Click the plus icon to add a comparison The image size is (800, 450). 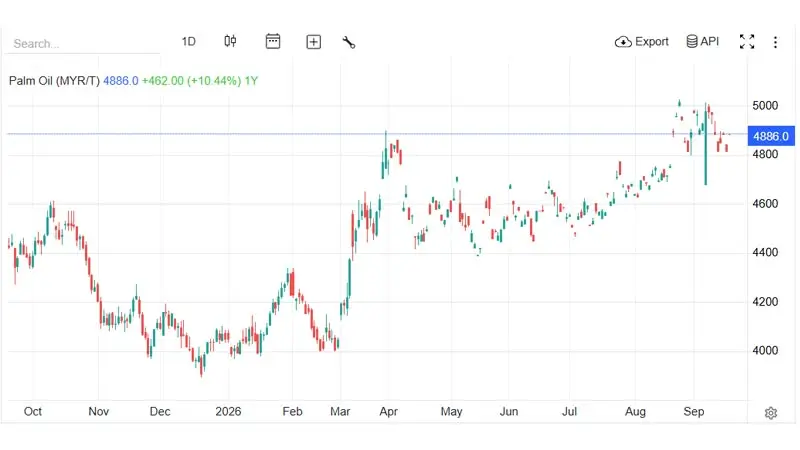313,42
